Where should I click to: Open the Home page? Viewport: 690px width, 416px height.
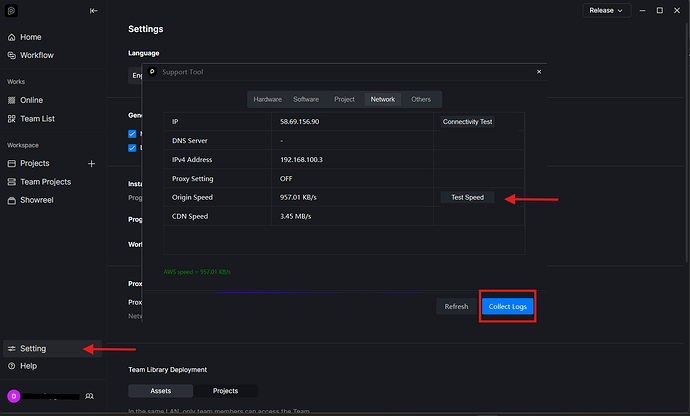click(x=30, y=37)
